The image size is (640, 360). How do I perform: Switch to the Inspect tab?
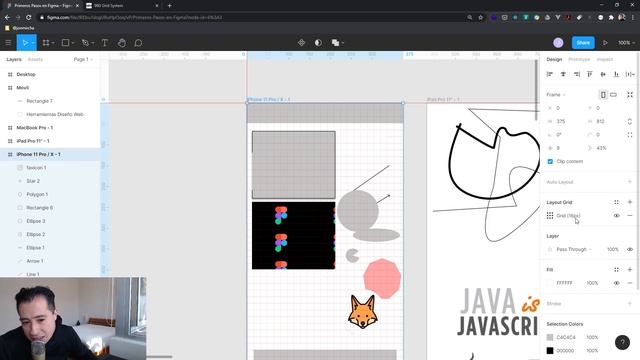(604, 59)
